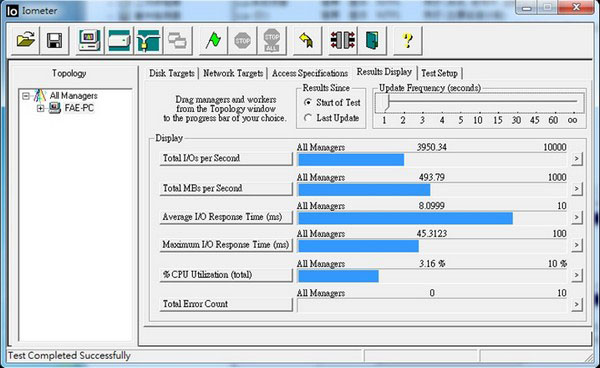Open arrow for Total Error Count bar

tap(576, 304)
